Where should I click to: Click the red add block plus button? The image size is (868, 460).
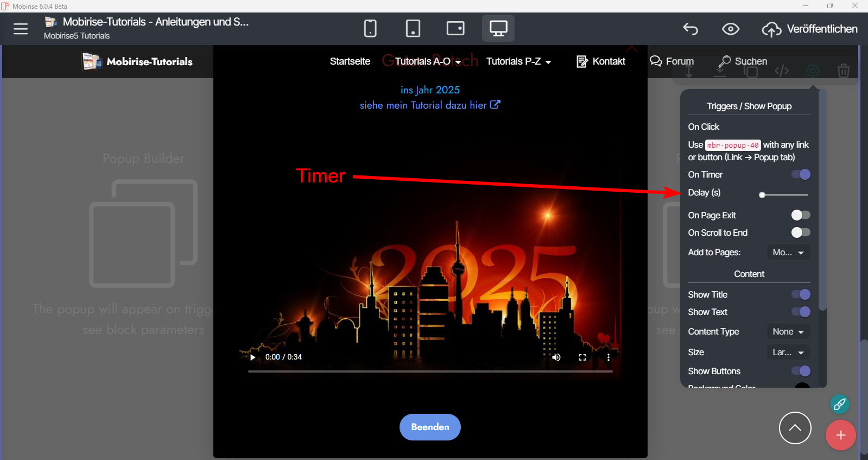(x=841, y=435)
